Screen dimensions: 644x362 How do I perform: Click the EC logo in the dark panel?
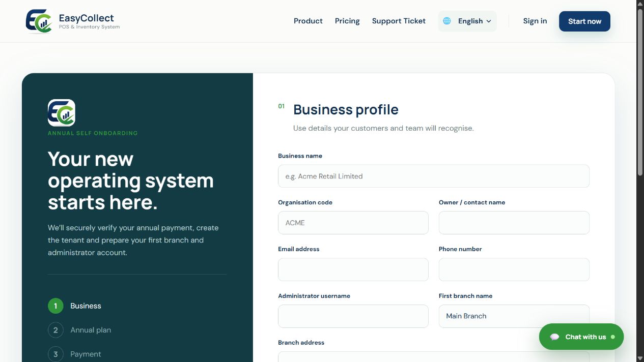62,113
